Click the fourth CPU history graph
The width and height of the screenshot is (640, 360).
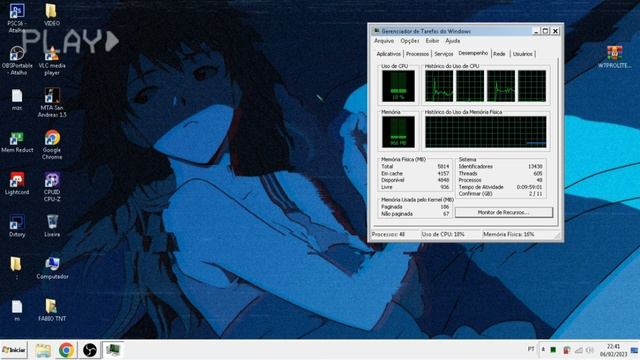point(532,86)
